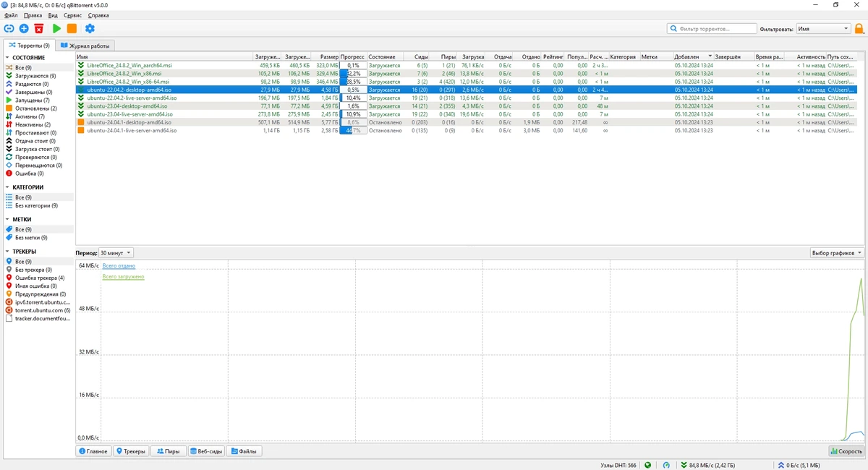The height and width of the screenshot is (470, 868).
Task: Click the add torrent file plus icon
Action: coord(24,28)
